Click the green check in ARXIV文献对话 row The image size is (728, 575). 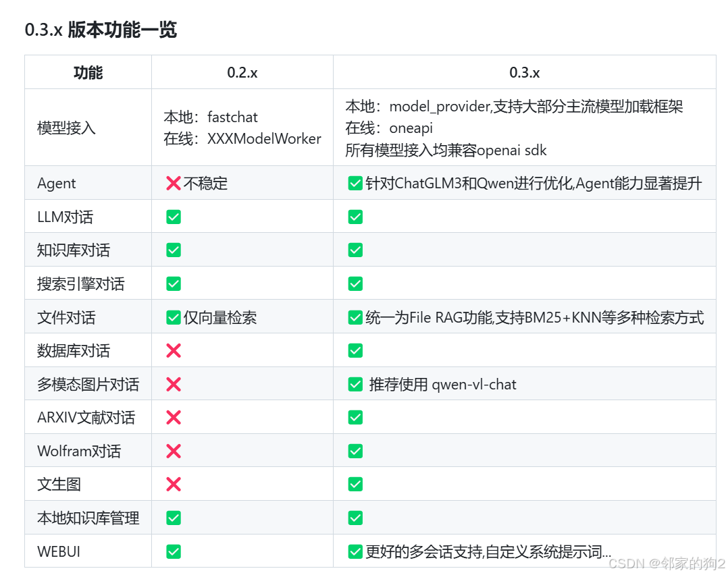[355, 418]
